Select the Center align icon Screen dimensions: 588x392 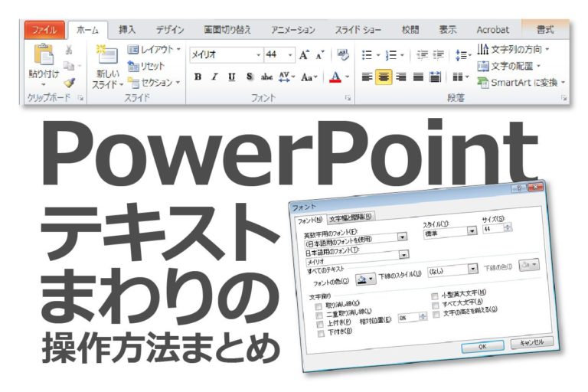(x=384, y=77)
